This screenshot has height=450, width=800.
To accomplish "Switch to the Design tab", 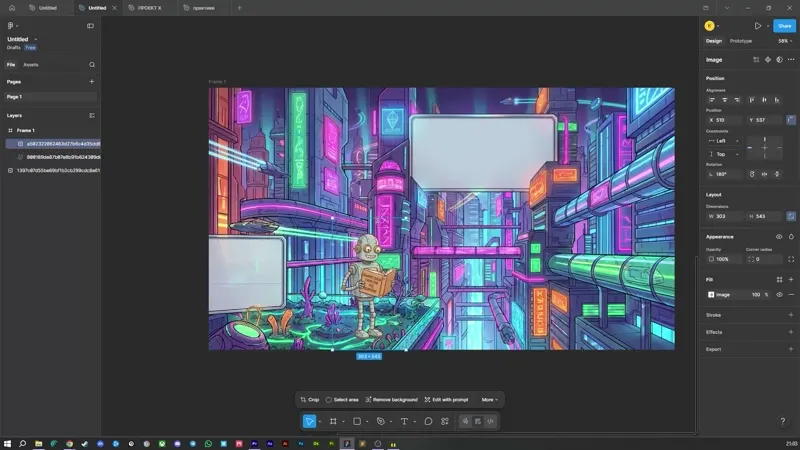I will pos(714,41).
